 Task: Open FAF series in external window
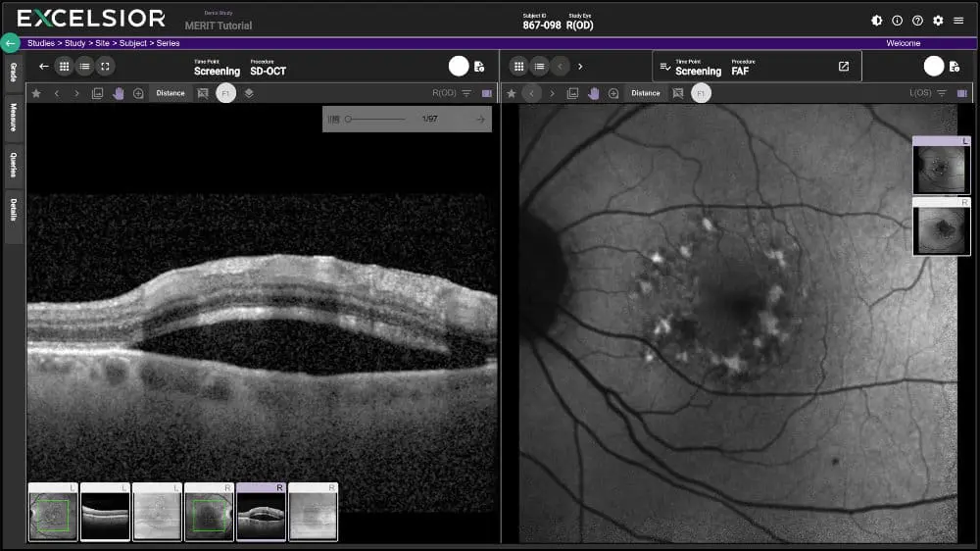pos(843,67)
